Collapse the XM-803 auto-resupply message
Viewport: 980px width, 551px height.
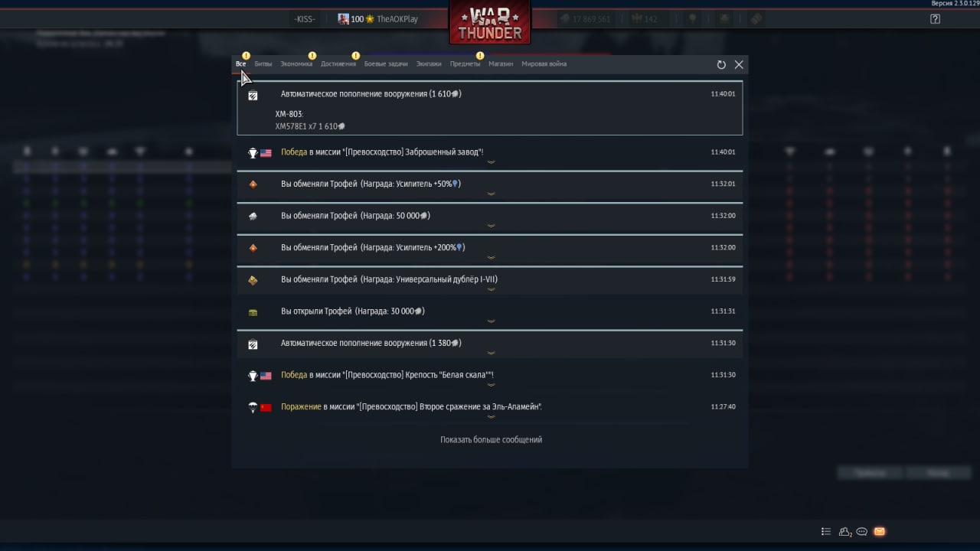[x=490, y=94]
